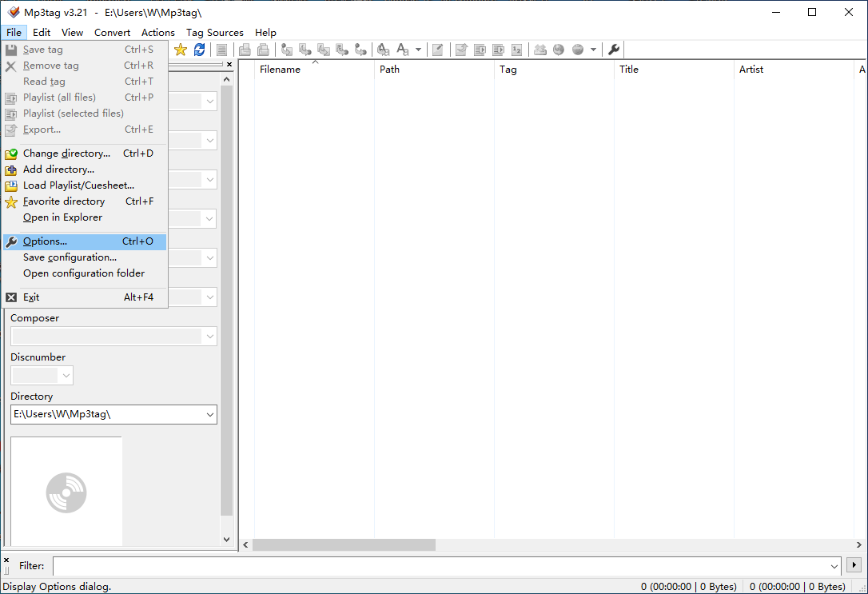Click the Tag - Tag converter toolbar icon
Screen dimensions: 868x594
click(361, 50)
